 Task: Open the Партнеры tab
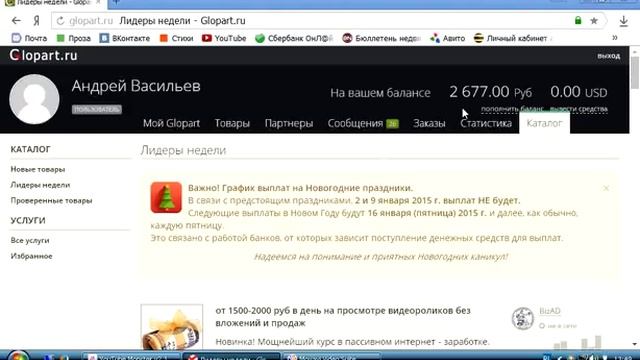pos(289,123)
